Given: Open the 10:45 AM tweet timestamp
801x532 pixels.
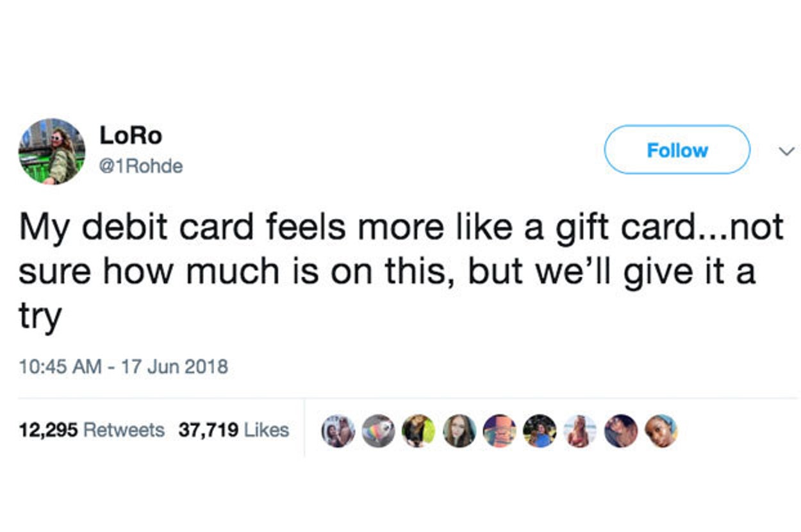Looking at the screenshot, I should [x=124, y=367].
